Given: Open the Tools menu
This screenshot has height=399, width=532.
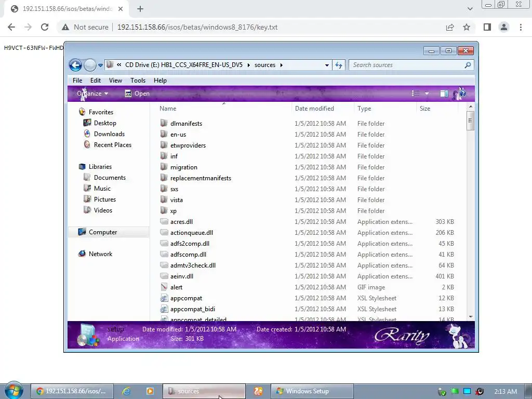Looking at the screenshot, I should click(138, 81).
